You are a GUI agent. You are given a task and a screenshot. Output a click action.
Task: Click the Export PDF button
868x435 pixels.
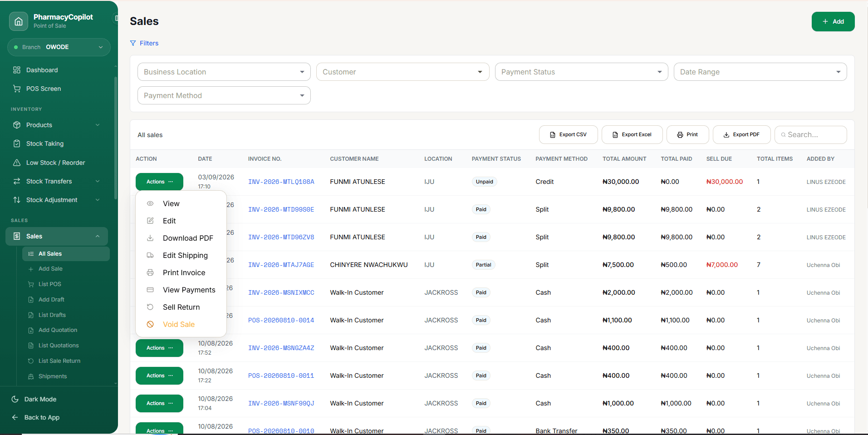pyautogui.click(x=741, y=135)
